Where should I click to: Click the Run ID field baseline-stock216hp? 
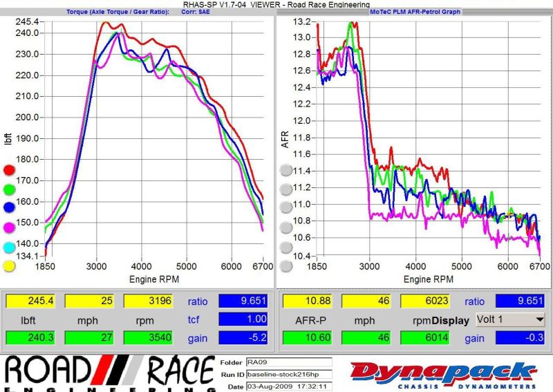(289, 373)
